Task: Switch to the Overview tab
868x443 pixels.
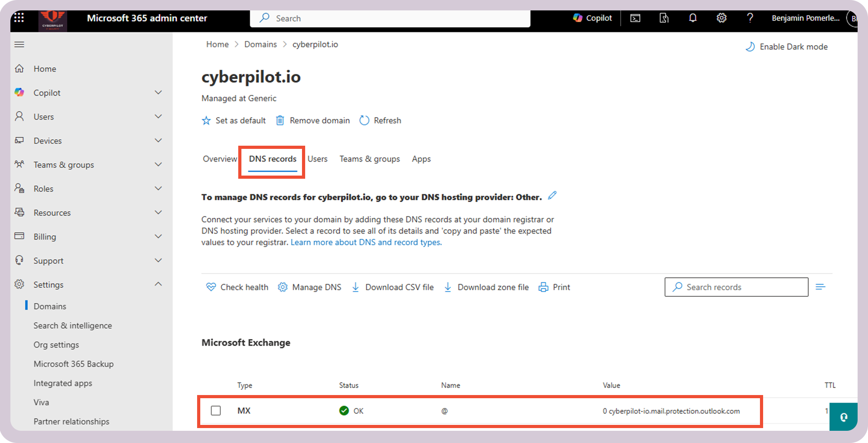Action: [x=220, y=159]
